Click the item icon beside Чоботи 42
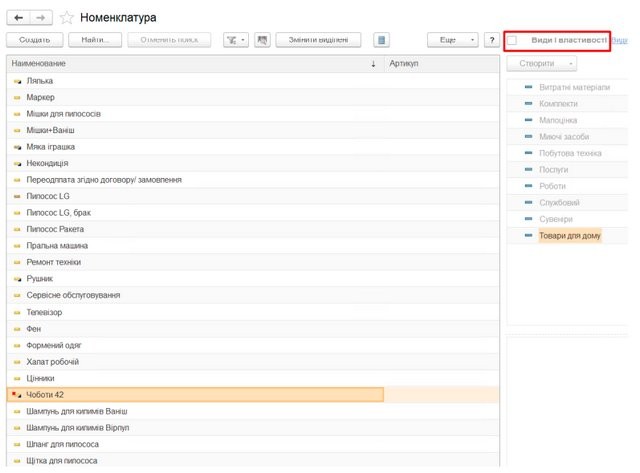Screen dimensions: 640x473 point(16,395)
